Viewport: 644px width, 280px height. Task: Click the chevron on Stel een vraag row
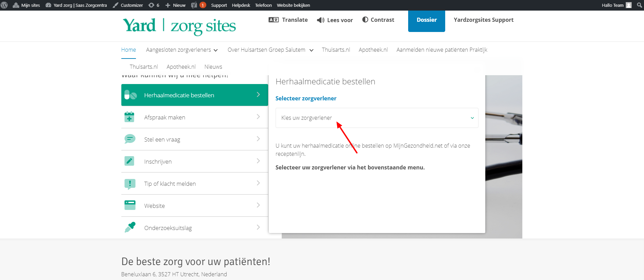[258, 139]
